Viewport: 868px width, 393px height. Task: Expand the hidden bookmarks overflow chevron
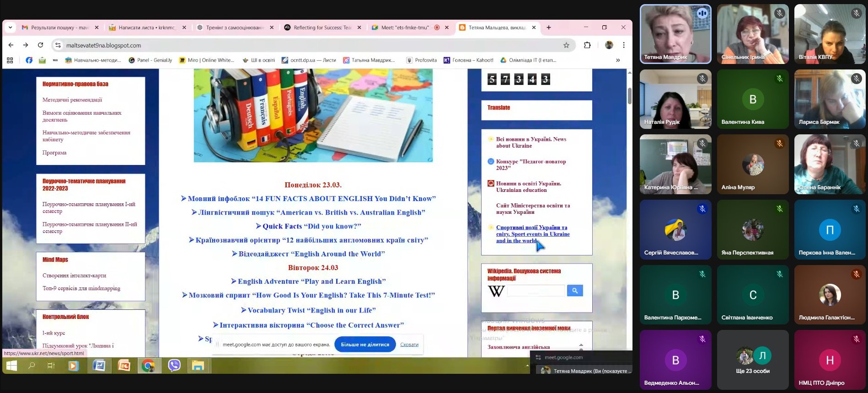point(618,60)
